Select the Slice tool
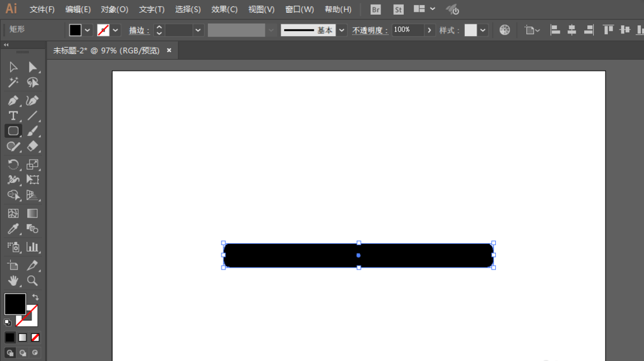644x361 pixels. (x=32, y=265)
